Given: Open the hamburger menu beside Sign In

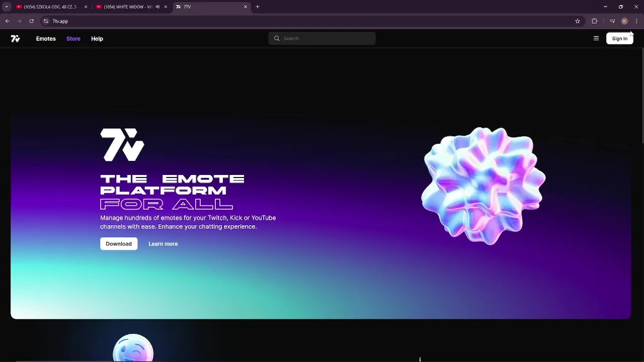Looking at the screenshot, I should (596, 39).
